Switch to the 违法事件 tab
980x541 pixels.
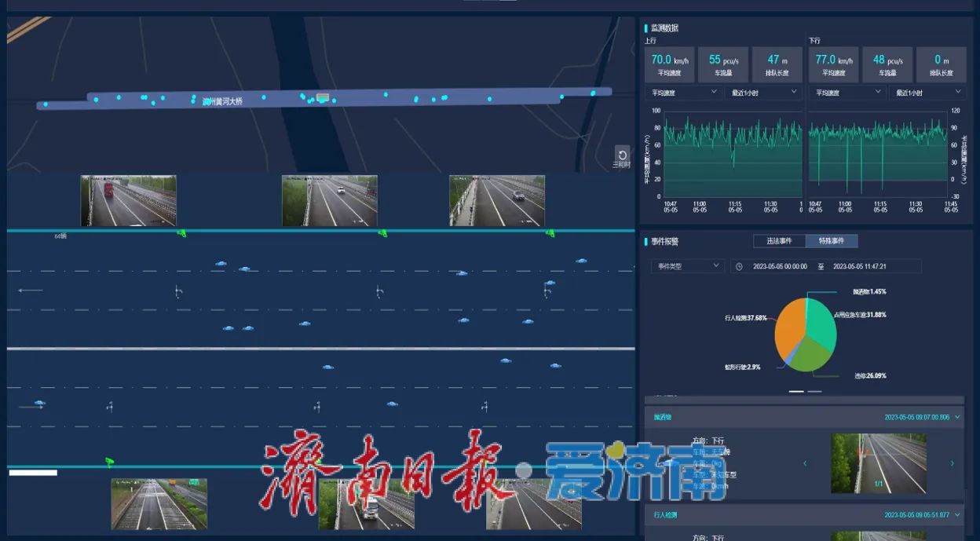[779, 241]
